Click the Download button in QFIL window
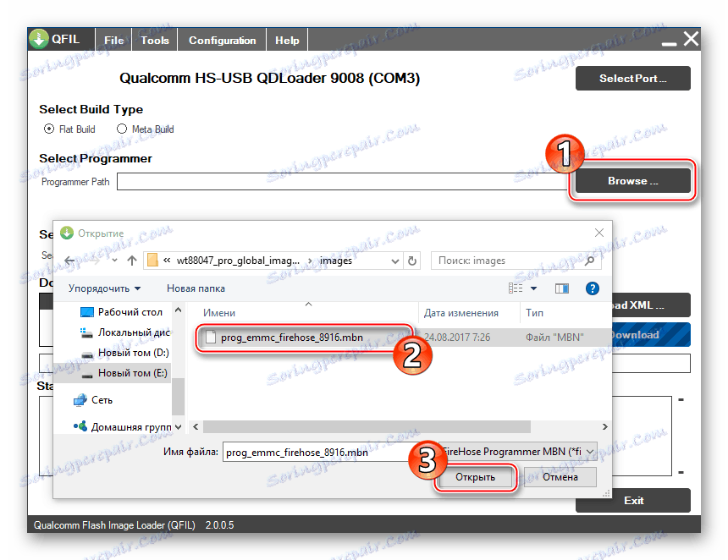The width and height of the screenshot is (728, 560). pos(651,335)
